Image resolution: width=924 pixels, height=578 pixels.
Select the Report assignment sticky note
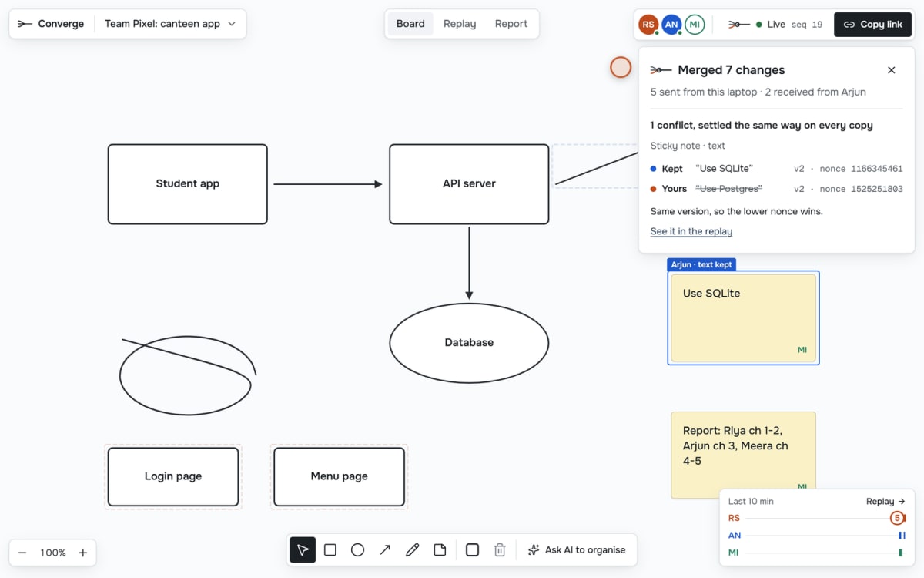(743, 455)
